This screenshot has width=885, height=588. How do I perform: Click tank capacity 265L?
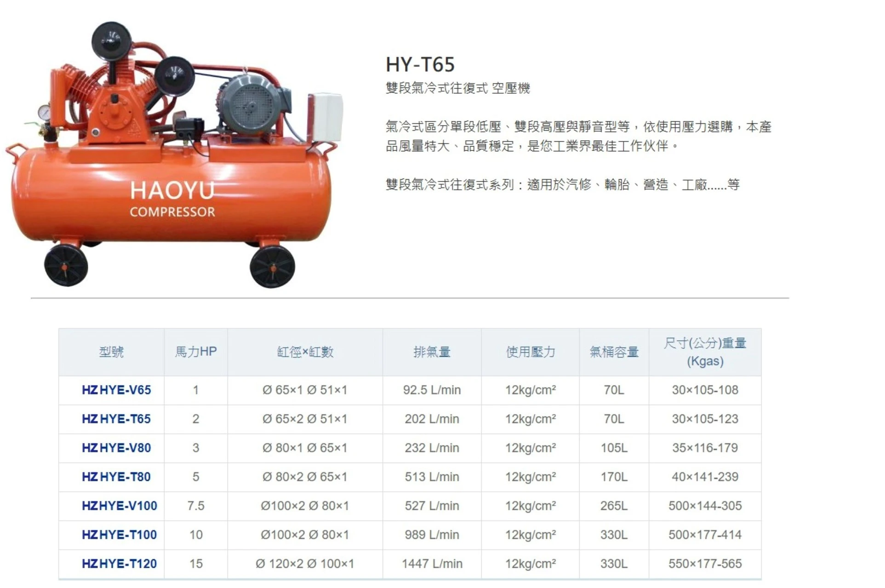pyautogui.click(x=614, y=506)
